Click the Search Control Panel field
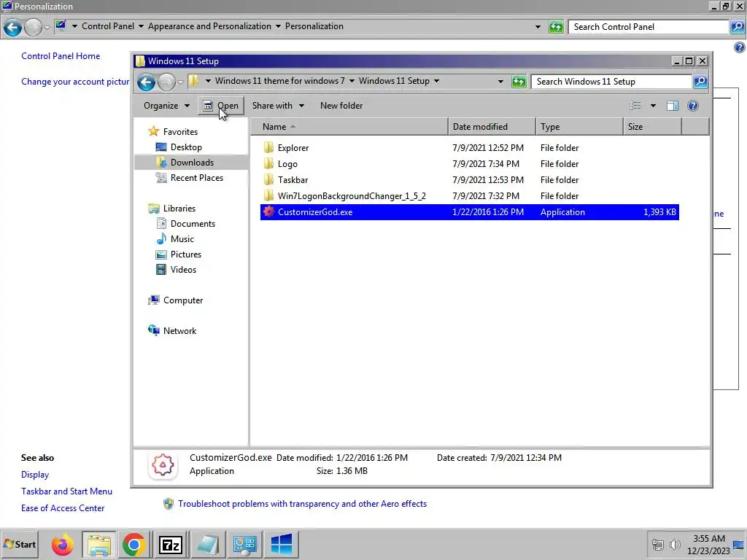 click(x=649, y=27)
